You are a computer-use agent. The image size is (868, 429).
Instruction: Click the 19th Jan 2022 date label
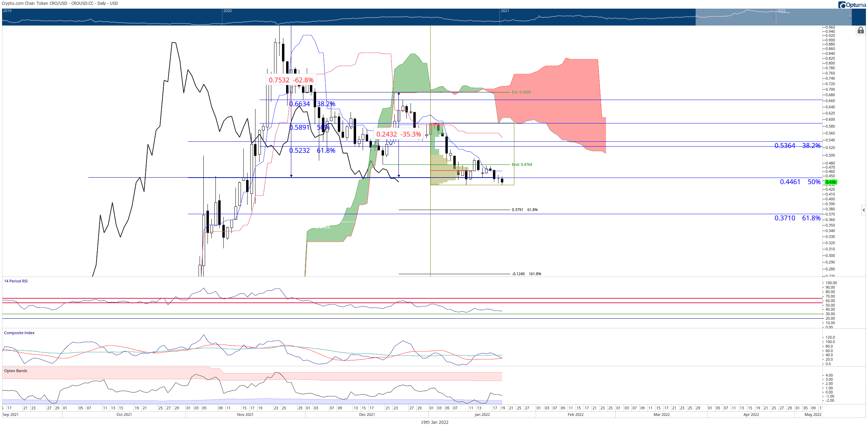(x=434, y=422)
